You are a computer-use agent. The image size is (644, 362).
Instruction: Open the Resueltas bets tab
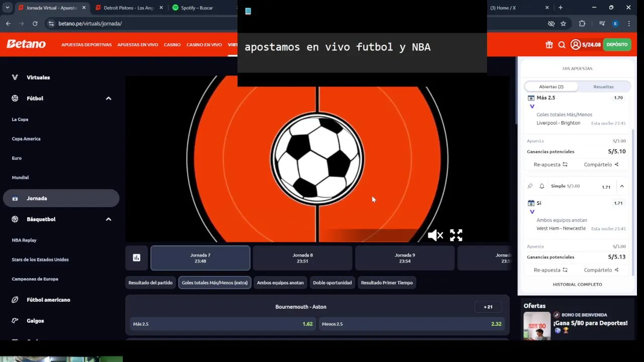pyautogui.click(x=603, y=86)
